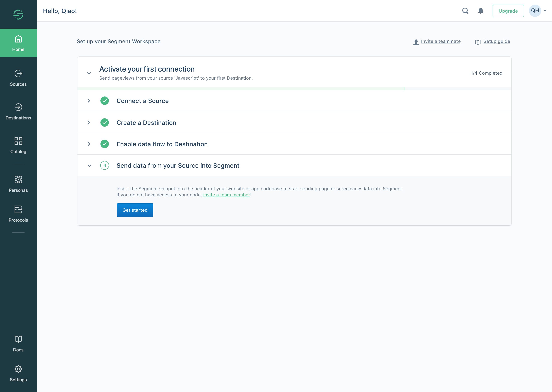Click the Get started button

click(x=135, y=210)
